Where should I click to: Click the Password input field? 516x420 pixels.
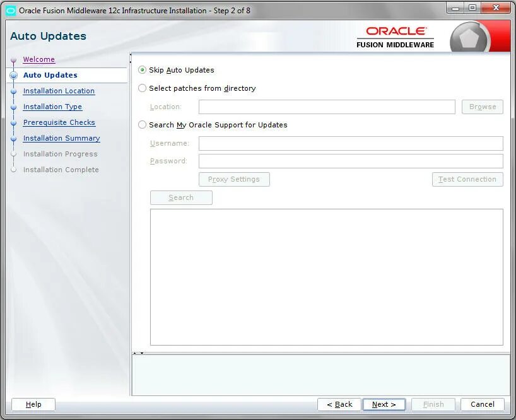coord(351,161)
